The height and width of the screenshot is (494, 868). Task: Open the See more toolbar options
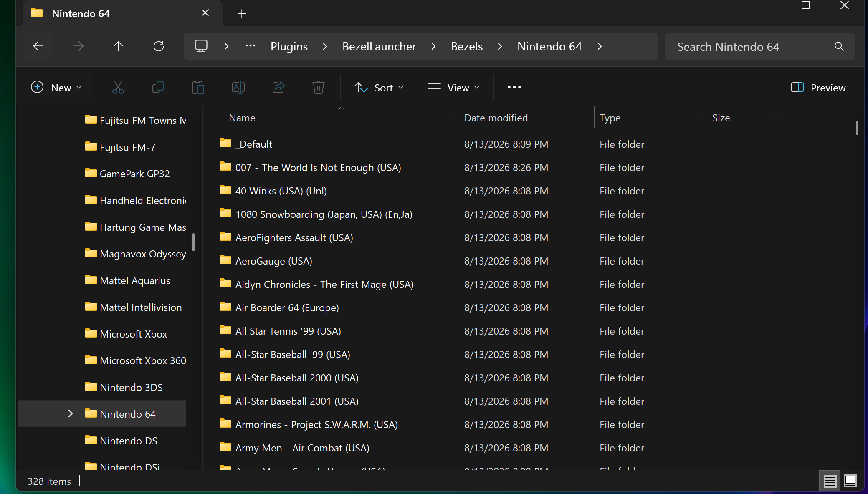point(514,88)
